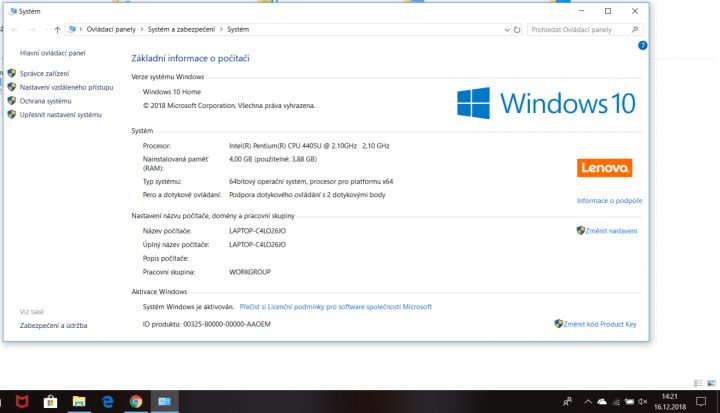Click the back arrow navigation button

pyautogui.click(x=14, y=30)
